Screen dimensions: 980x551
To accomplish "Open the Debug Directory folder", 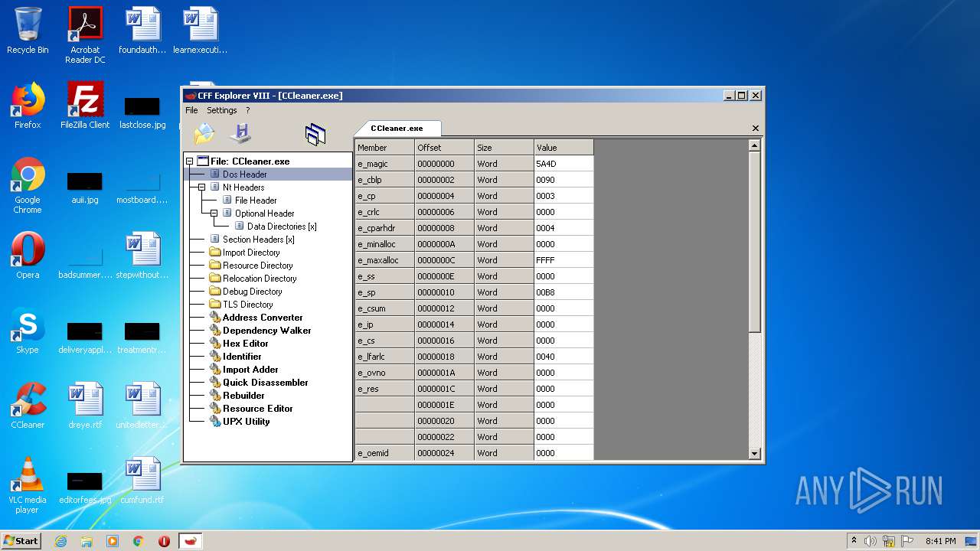I will (252, 292).
